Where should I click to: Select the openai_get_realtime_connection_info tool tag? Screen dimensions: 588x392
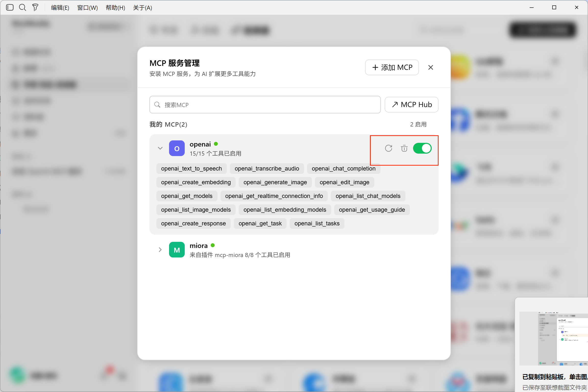click(x=274, y=196)
